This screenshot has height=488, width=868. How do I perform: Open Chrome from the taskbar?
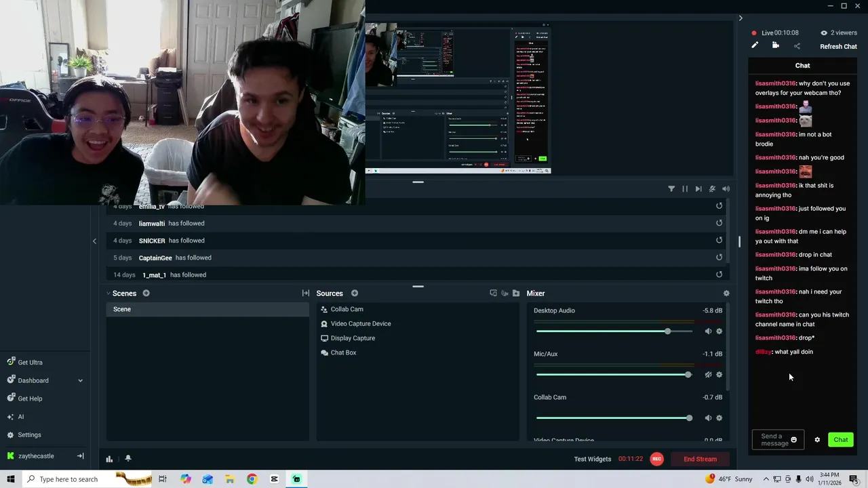click(x=252, y=479)
